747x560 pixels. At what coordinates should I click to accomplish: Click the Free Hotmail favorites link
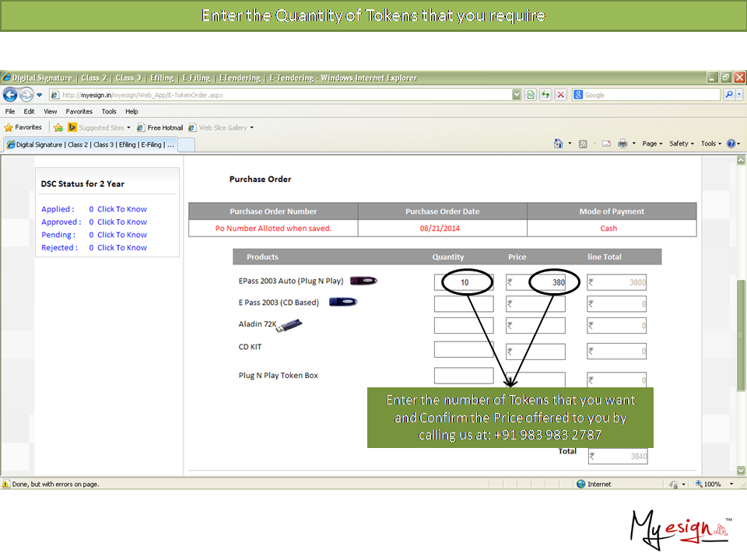pyautogui.click(x=160, y=128)
